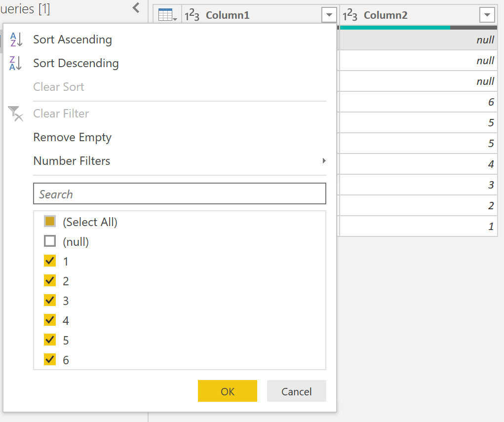Click the Queries [1] pane title
Viewport: 504px width, 422px height.
pyautogui.click(x=25, y=9)
